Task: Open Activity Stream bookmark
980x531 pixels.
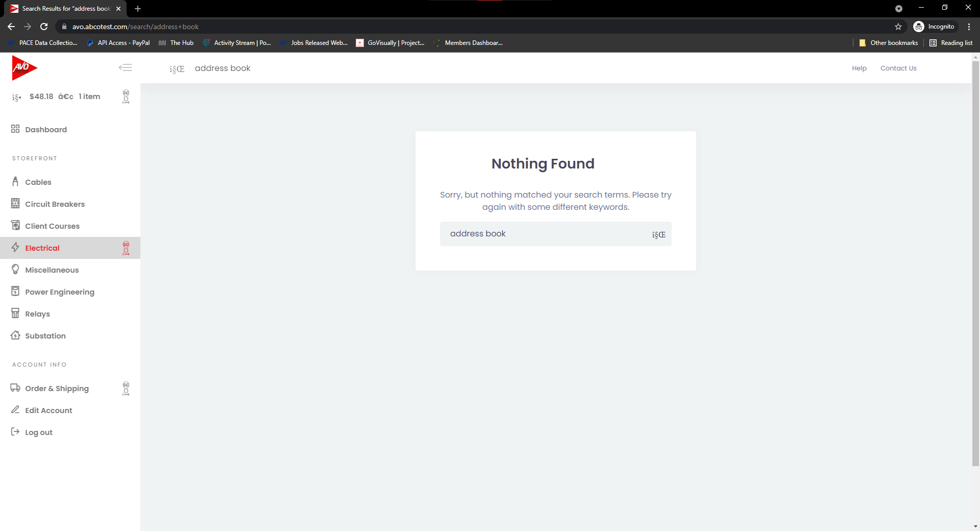Action: (237, 43)
